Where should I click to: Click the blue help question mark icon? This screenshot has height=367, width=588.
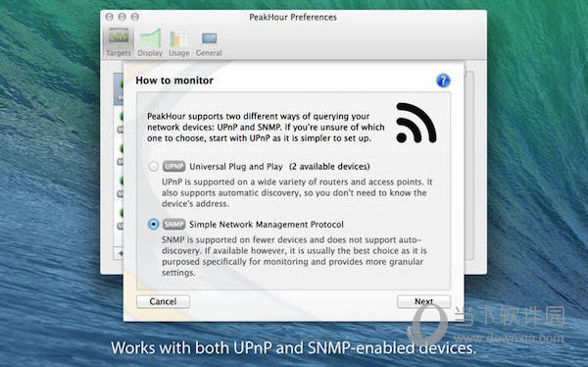[x=443, y=80]
